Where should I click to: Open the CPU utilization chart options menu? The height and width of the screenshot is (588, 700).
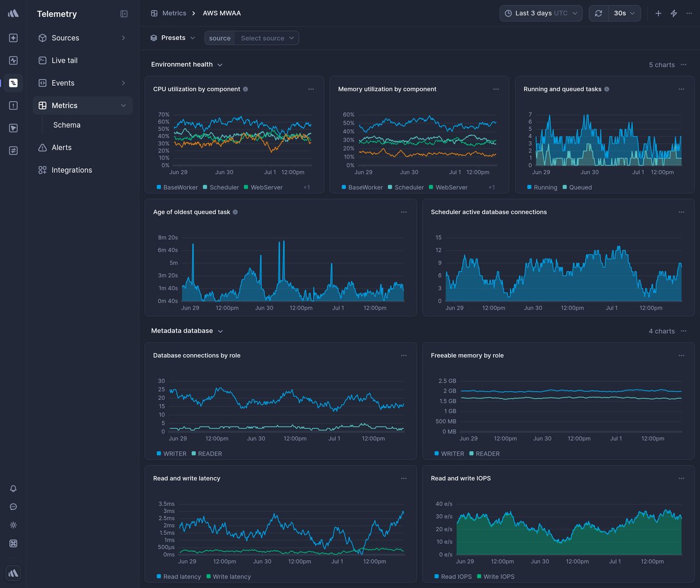[311, 89]
